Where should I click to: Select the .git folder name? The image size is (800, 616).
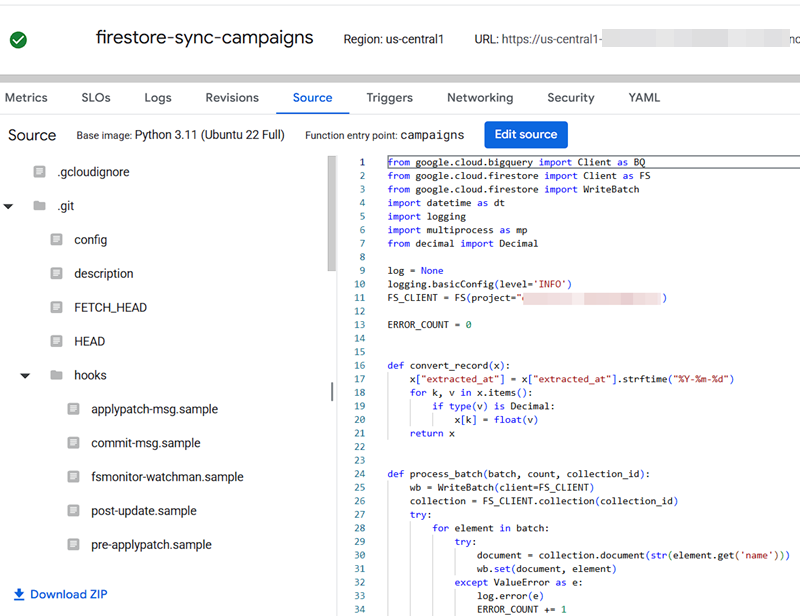click(65, 206)
